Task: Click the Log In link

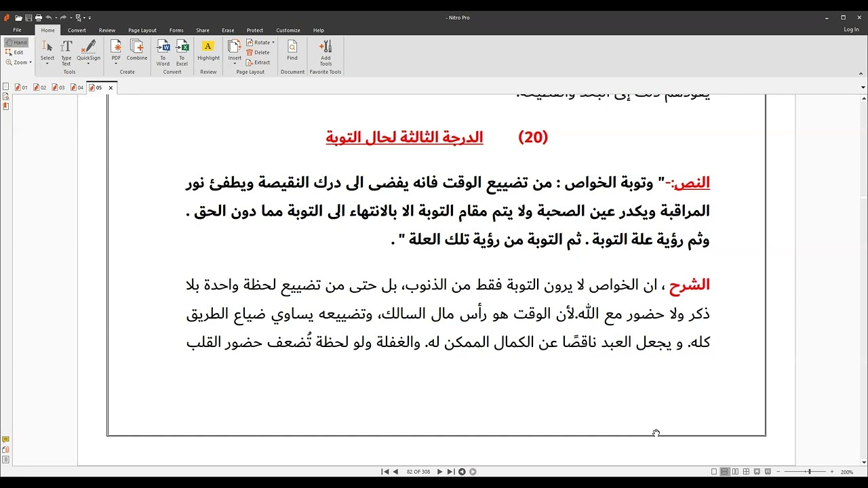Action: 852,30
